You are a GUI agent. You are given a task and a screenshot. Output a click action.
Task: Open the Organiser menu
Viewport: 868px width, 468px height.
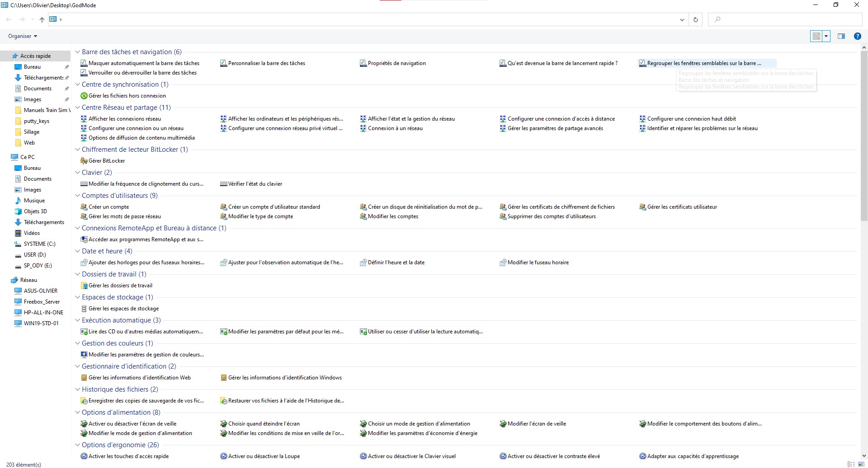point(23,36)
